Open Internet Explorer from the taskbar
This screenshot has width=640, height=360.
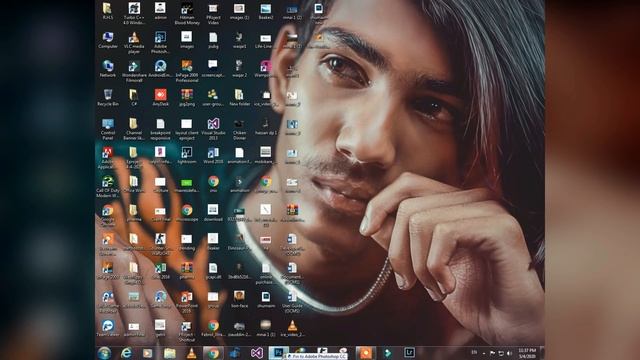[126, 353]
